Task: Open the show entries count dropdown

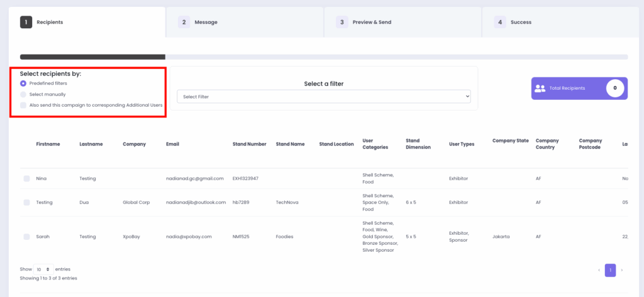Action: [x=43, y=269]
